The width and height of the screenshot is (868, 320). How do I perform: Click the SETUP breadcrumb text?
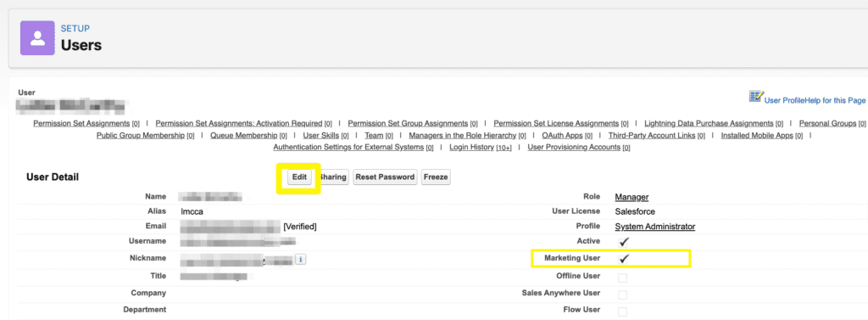click(x=75, y=28)
